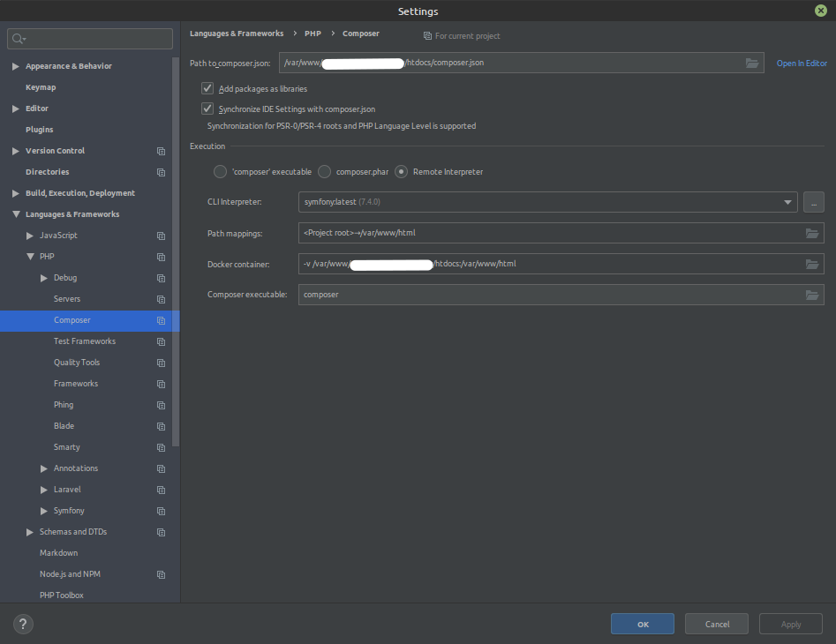Click folder icon in composer.json path field
The width and height of the screenshot is (836, 644).
click(x=752, y=63)
